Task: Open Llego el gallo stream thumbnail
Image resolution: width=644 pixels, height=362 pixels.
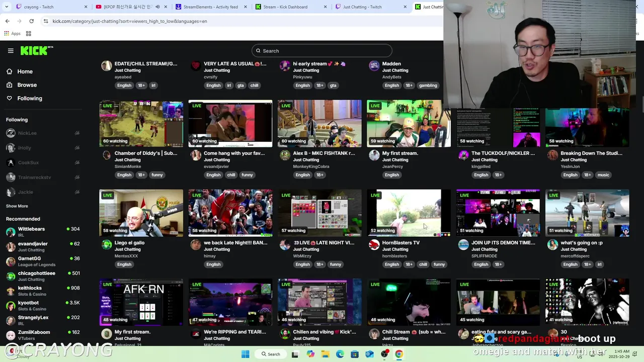Action: 141,213
